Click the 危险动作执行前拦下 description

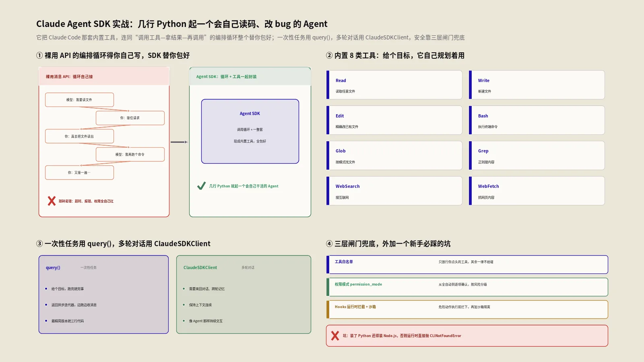tap(464, 307)
